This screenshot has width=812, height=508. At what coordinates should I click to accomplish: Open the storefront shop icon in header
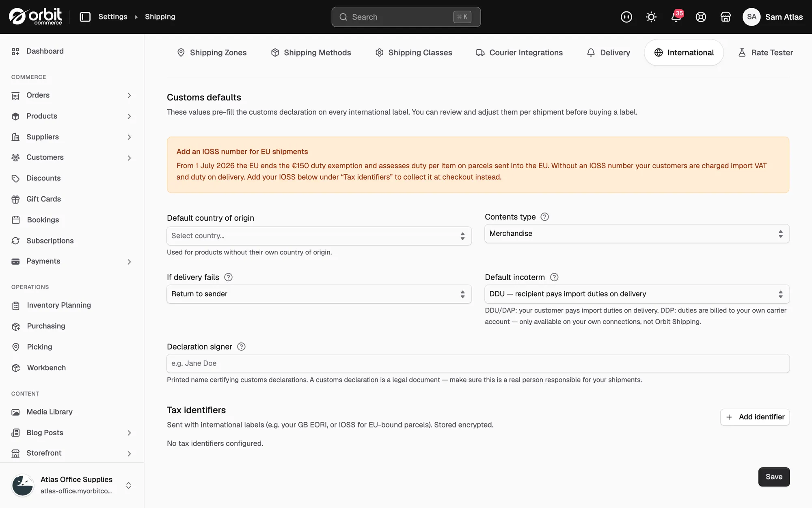(x=726, y=17)
